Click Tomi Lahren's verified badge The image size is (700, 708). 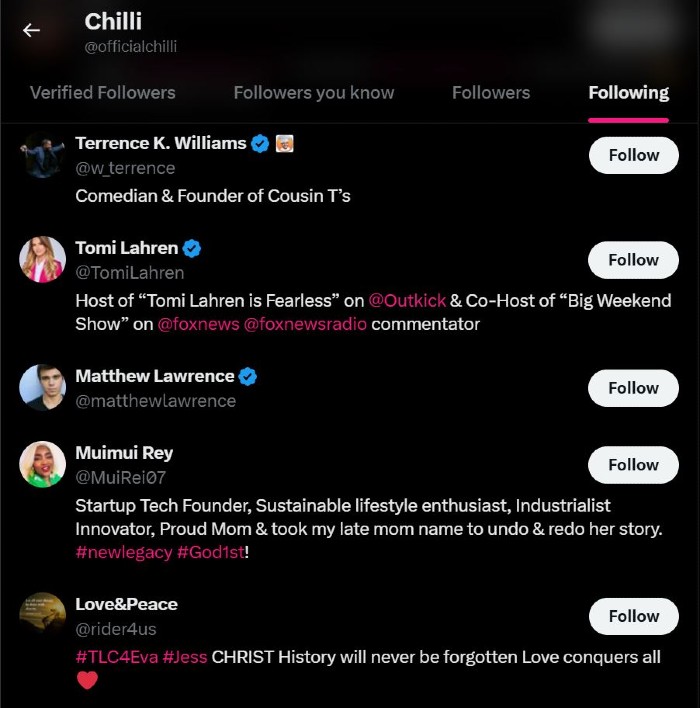[192, 248]
